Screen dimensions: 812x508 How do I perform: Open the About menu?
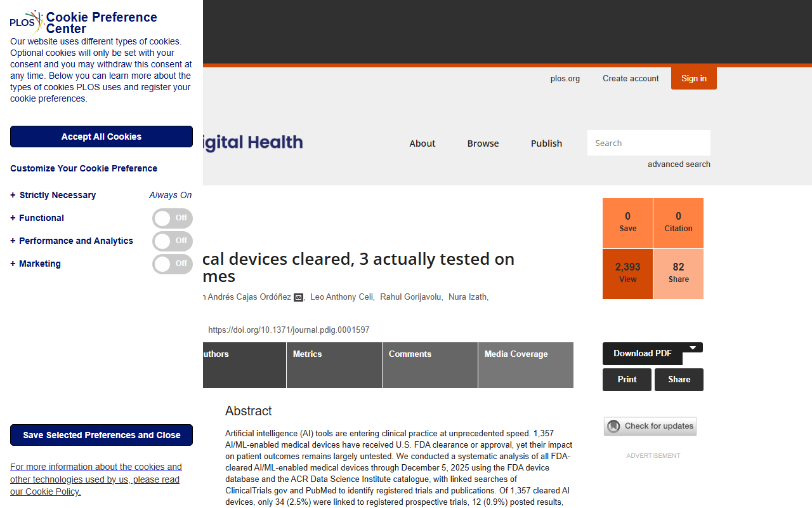[422, 144]
